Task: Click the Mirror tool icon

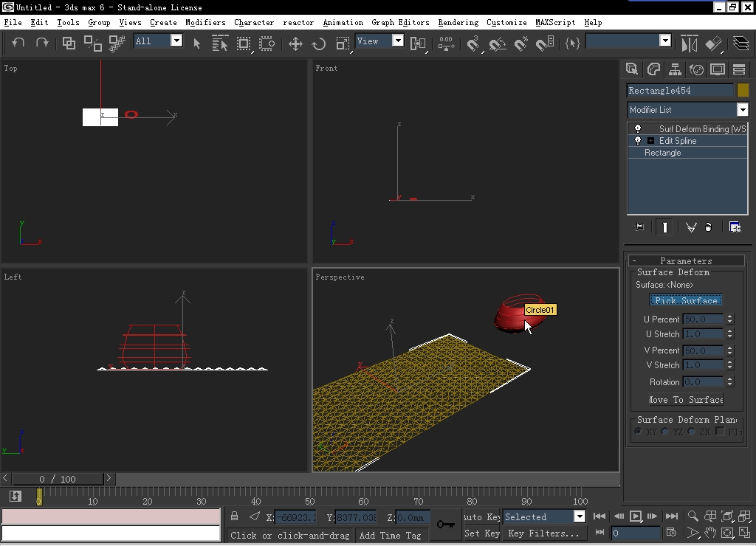Action: pos(689,44)
